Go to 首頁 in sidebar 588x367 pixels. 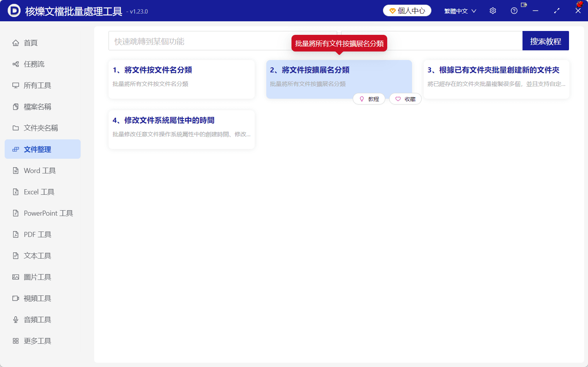coord(43,43)
